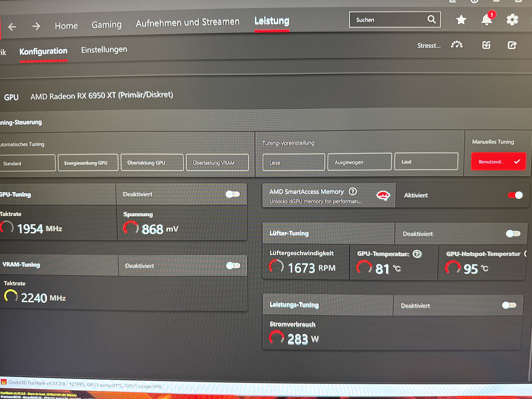This screenshot has height=399, width=532.
Task: Click SmartAccess Memory help question icon
Action: coord(353,191)
